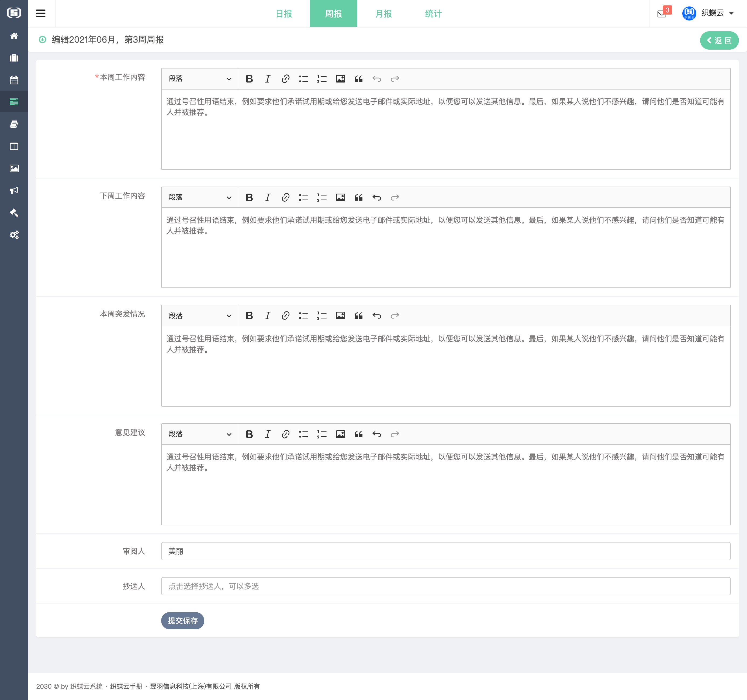Image resolution: width=747 pixels, height=700 pixels.
Task: Switch to the 日报 tab
Action: pos(284,13)
